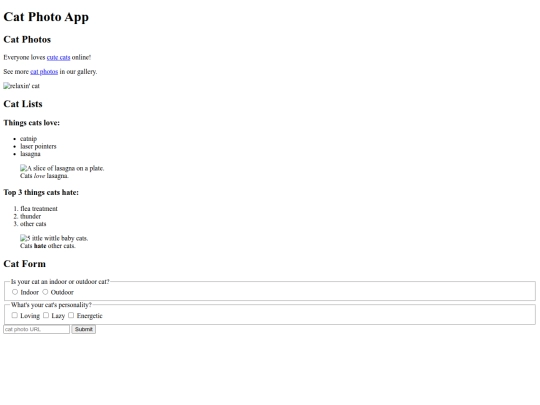
Task: Open the "cute cats" link
Action: click(58, 57)
